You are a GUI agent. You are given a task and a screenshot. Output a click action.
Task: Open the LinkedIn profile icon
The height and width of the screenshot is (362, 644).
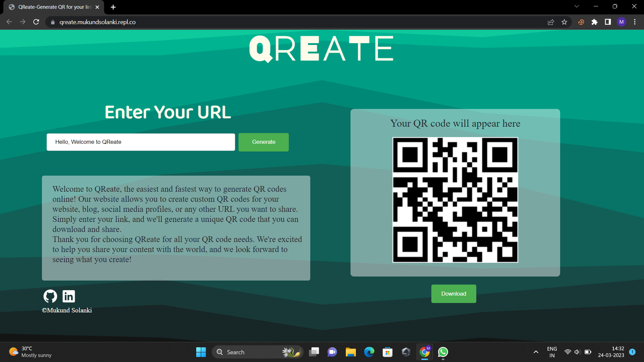click(68, 296)
